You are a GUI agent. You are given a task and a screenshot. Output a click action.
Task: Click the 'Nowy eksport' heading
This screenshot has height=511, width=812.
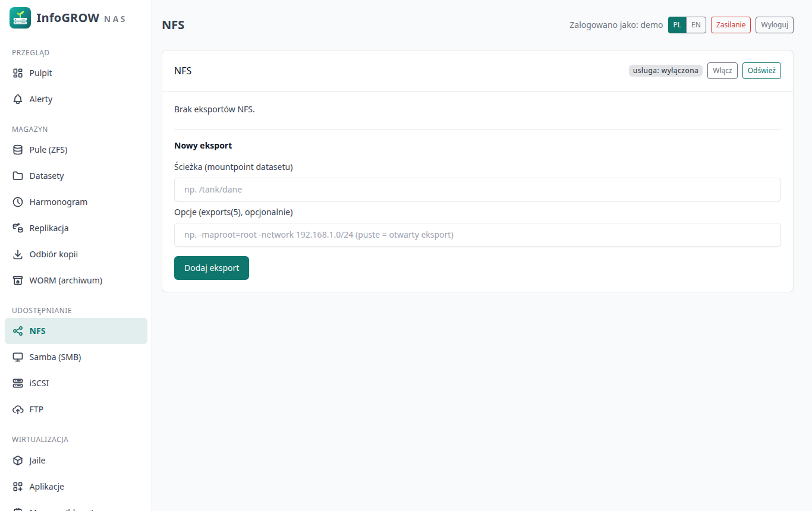click(203, 146)
